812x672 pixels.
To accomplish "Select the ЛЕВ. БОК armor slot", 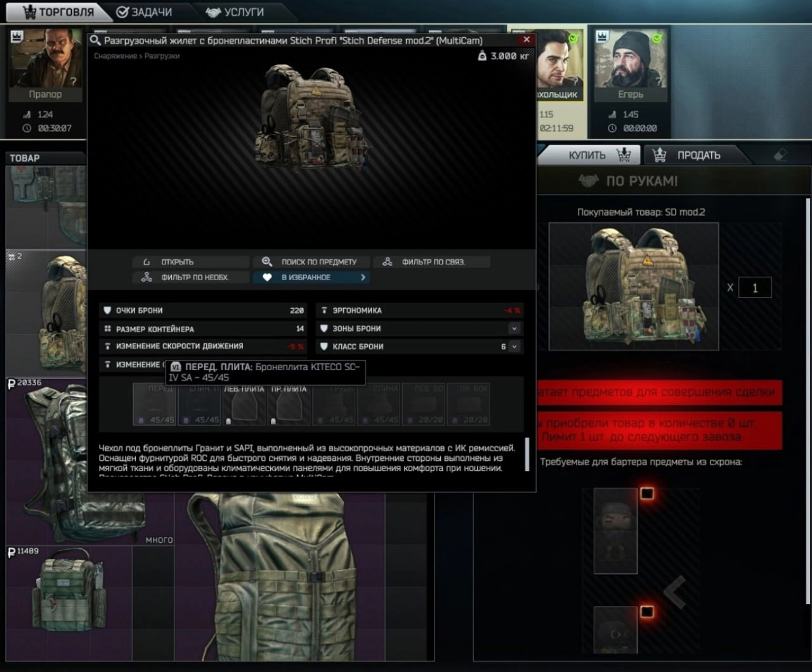I will click(423, 404).
